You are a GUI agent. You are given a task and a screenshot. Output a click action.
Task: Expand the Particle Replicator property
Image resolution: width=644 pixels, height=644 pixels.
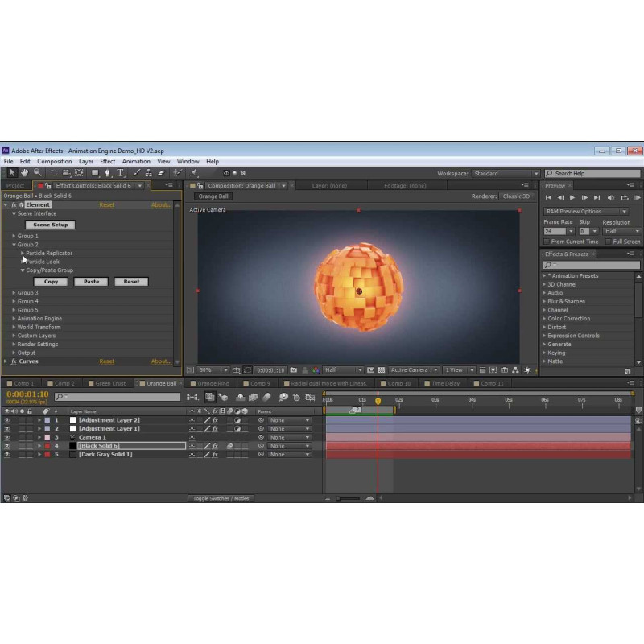23,253
